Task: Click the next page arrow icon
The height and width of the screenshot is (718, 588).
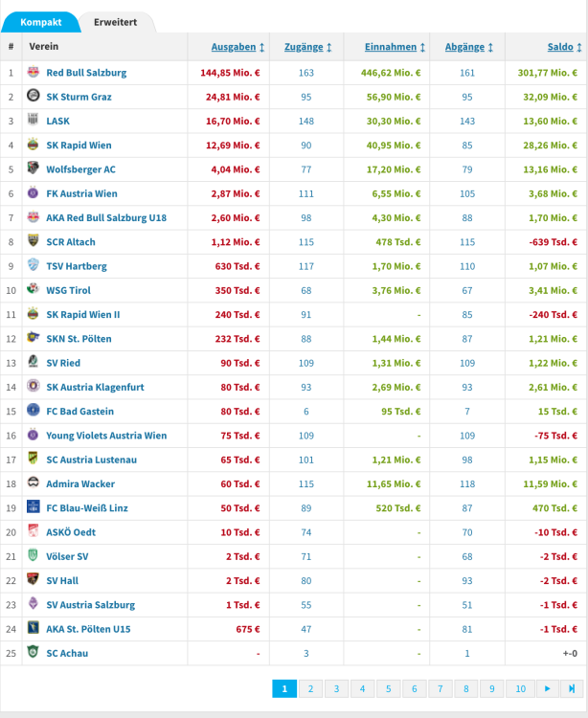Action: coord(547,688)
